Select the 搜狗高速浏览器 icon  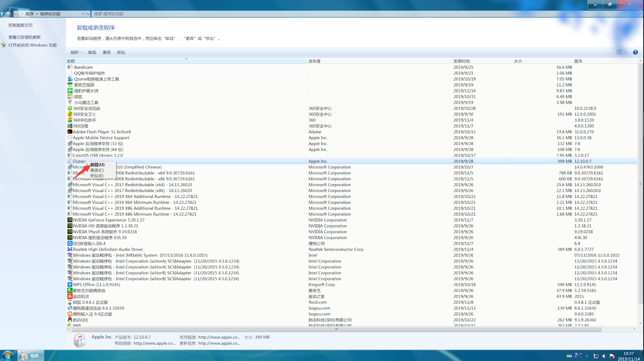(70, 308)
